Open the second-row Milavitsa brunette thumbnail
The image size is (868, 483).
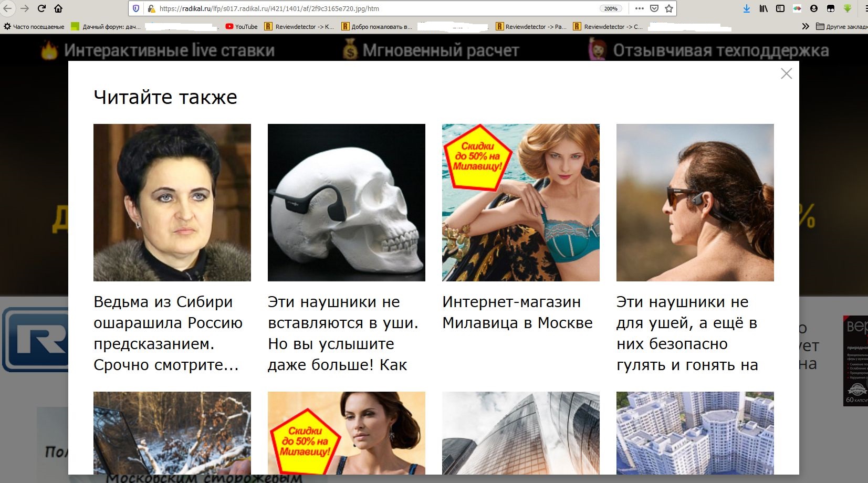coord(347,433)
